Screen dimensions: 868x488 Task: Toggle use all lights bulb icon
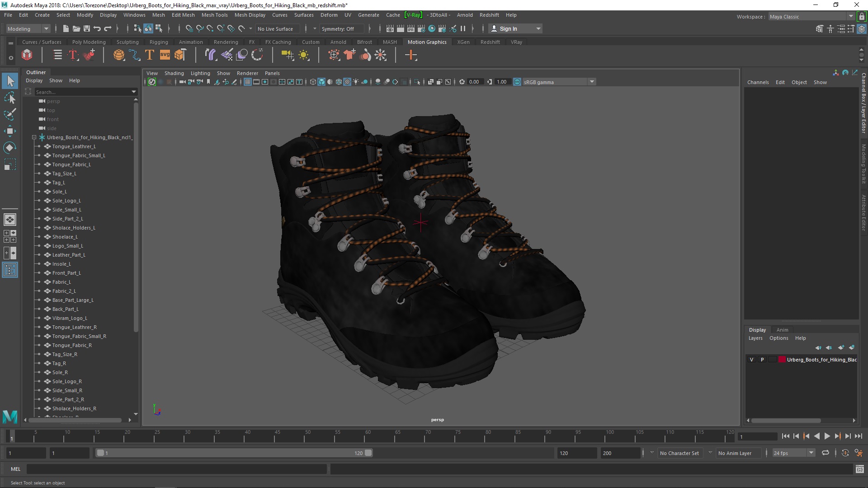[x=356, y=82]
